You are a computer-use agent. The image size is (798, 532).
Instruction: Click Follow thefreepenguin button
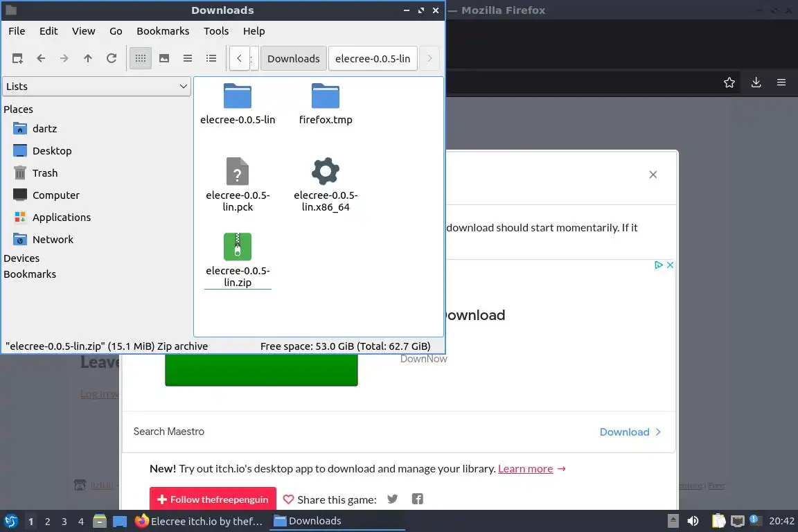[x=213, y=499]
